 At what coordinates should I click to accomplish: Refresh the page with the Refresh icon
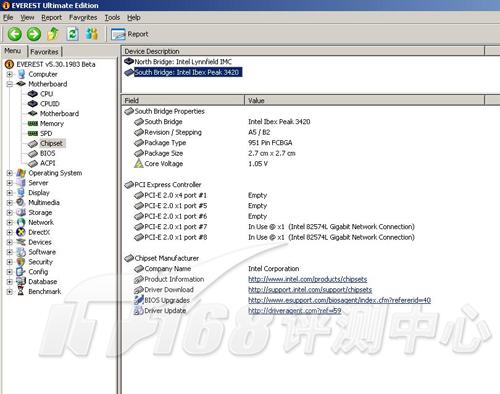click(x=72, y=34)
